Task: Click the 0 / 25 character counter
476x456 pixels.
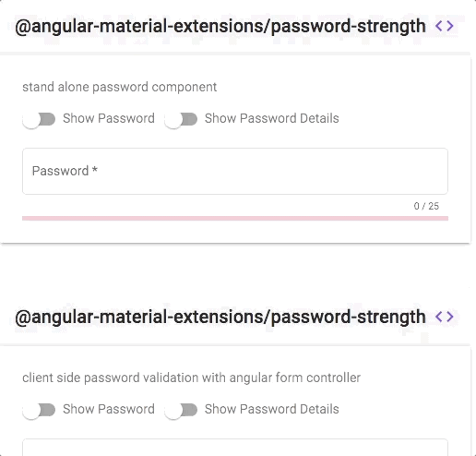Action: click(x=426, y=206)
